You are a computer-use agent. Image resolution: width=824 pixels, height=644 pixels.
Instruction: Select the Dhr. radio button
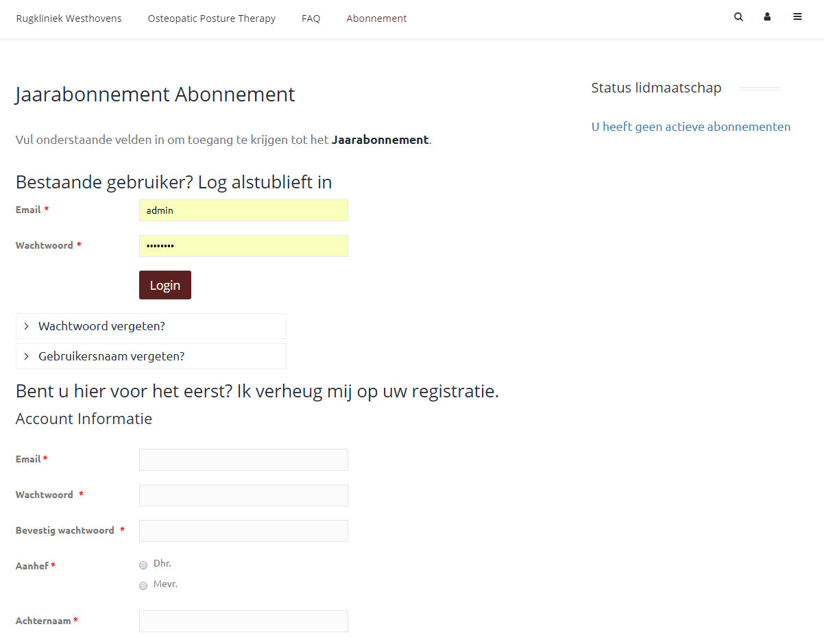[x=143, y=565]
